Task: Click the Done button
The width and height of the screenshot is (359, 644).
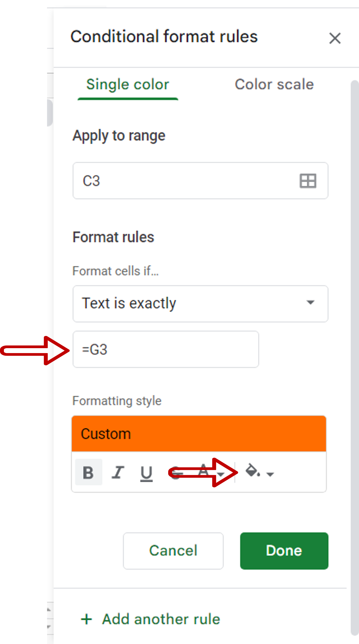Action: point(284,550)
